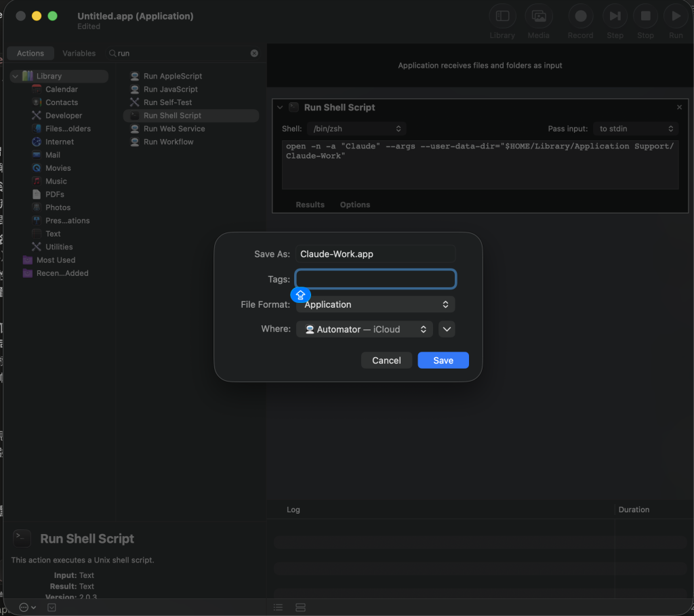Open the Media browser icon
The height and width of the screenshot is (616, 694).
click(539, 16)
